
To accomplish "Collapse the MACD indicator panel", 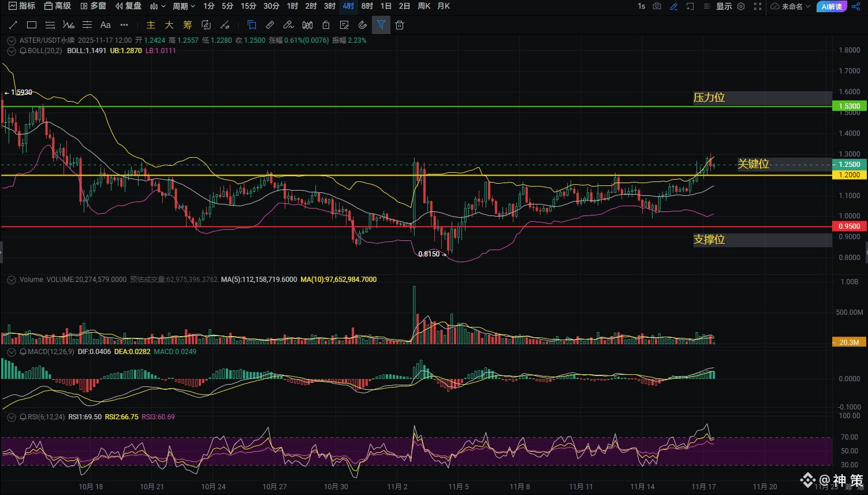I will [x=11, y=352].
